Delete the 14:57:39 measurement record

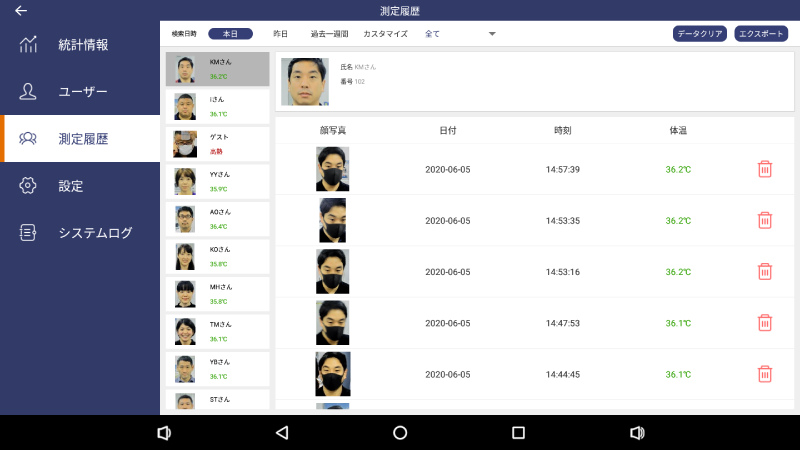tap(765, 169)
